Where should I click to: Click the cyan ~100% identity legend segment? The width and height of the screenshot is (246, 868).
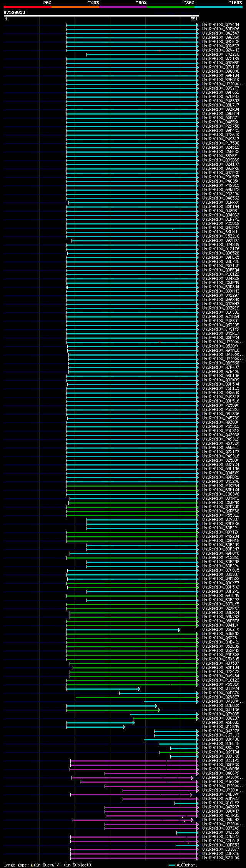(x=218, y=7)
